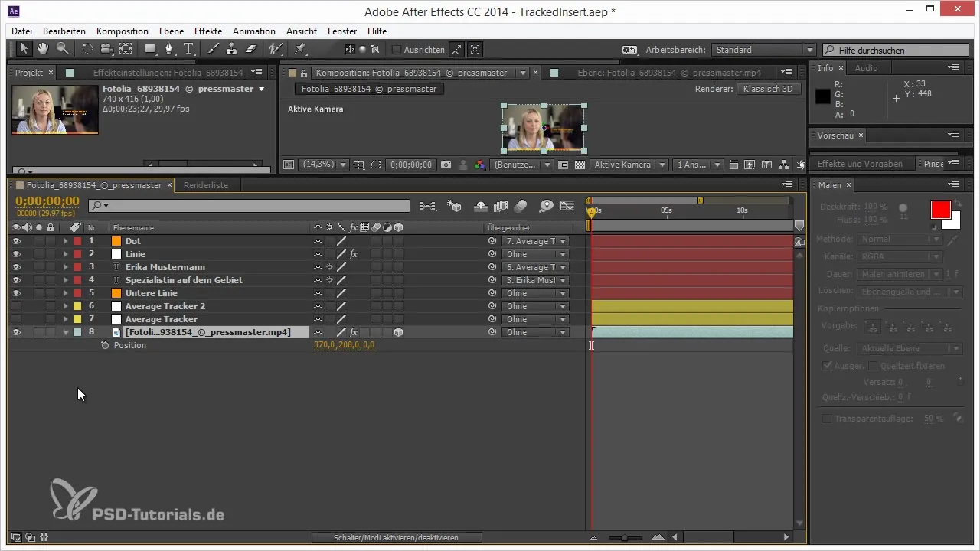Toggle the transparency grid icon in viewer
980x551 pixels.
(580, 165)
